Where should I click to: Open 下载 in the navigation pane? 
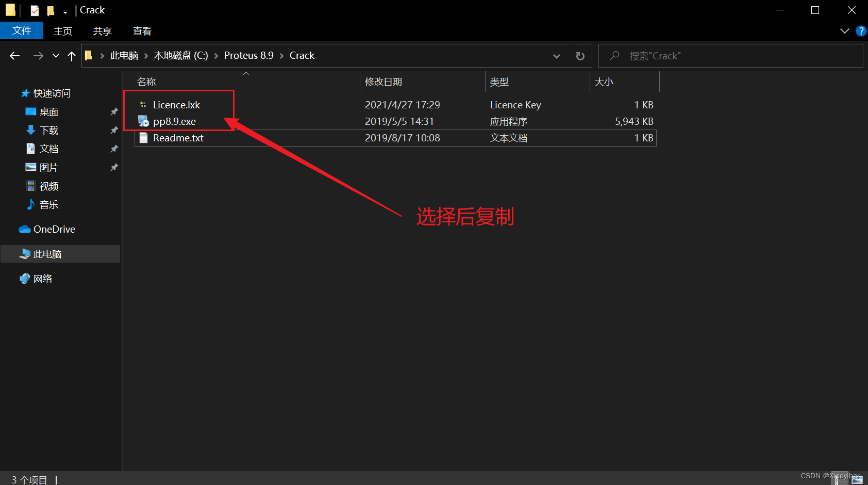tap(49, 131)
